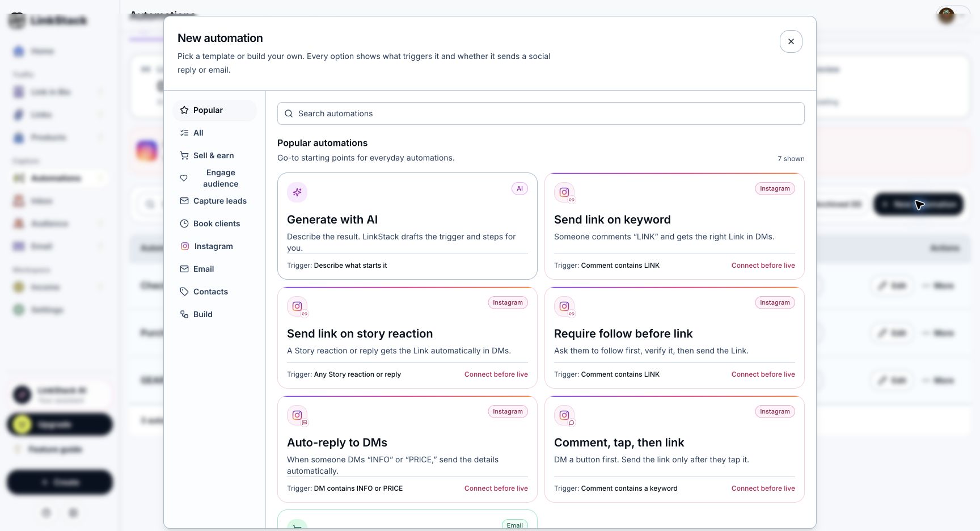Click Connect before live on story reaction card
Viewport: 980px width, 531px height.
(496, 374)
